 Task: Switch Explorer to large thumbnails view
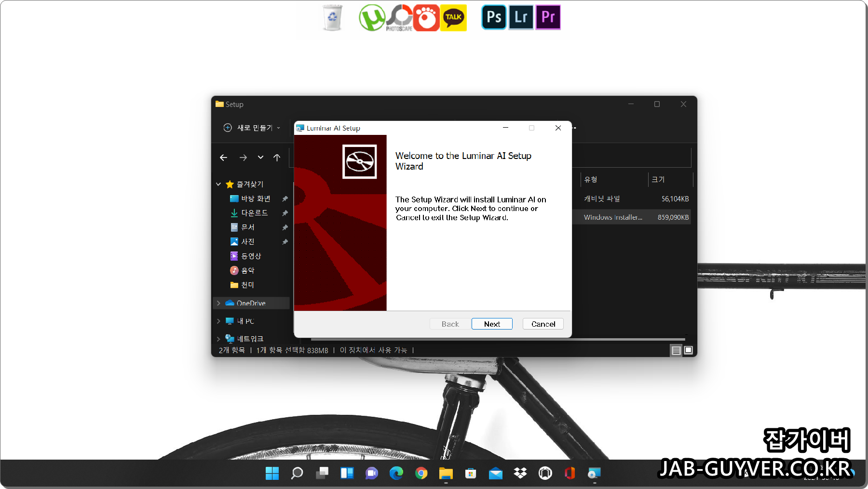click(689, 350)
